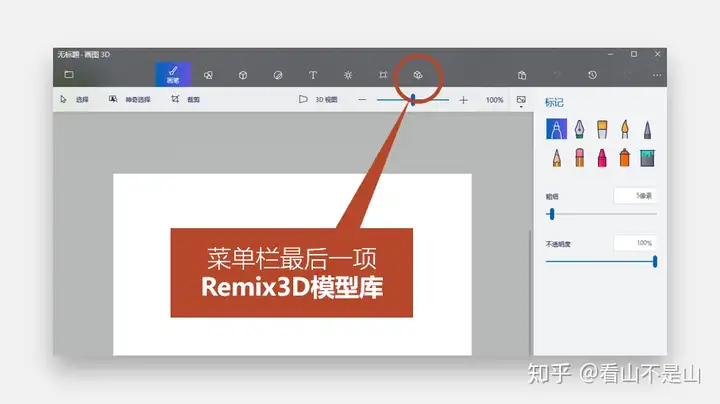
Task: Click on the white drawing canvas
Action: coord(292,264)
